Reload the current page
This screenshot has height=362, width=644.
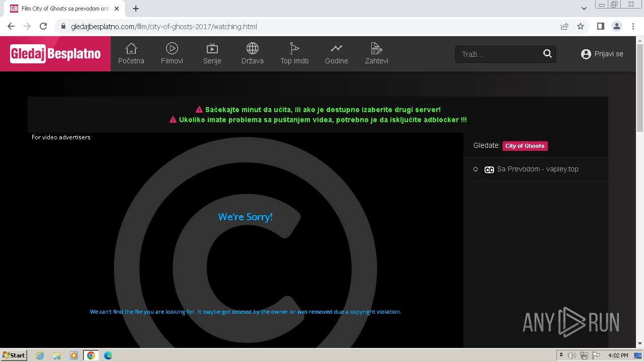(x=43, y=27)
